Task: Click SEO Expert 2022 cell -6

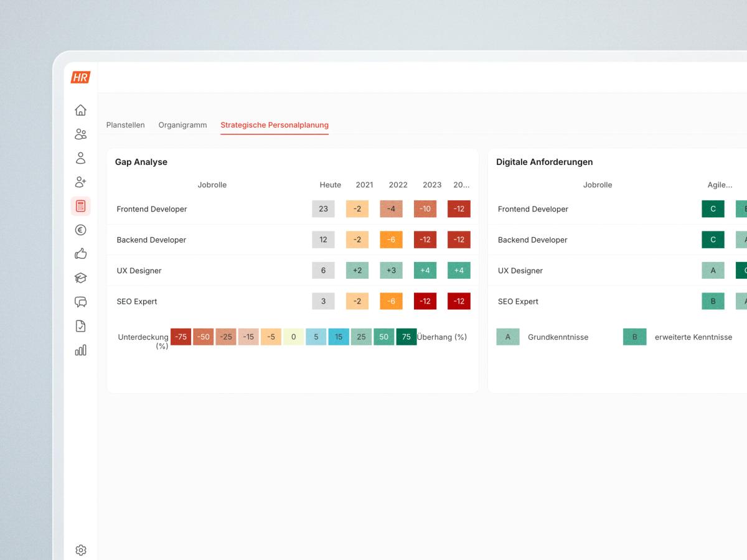Action: coord(391,301)
